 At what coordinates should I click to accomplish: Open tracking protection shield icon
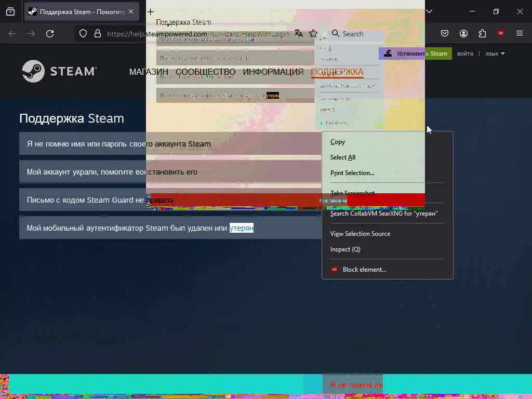coord(83,34)
